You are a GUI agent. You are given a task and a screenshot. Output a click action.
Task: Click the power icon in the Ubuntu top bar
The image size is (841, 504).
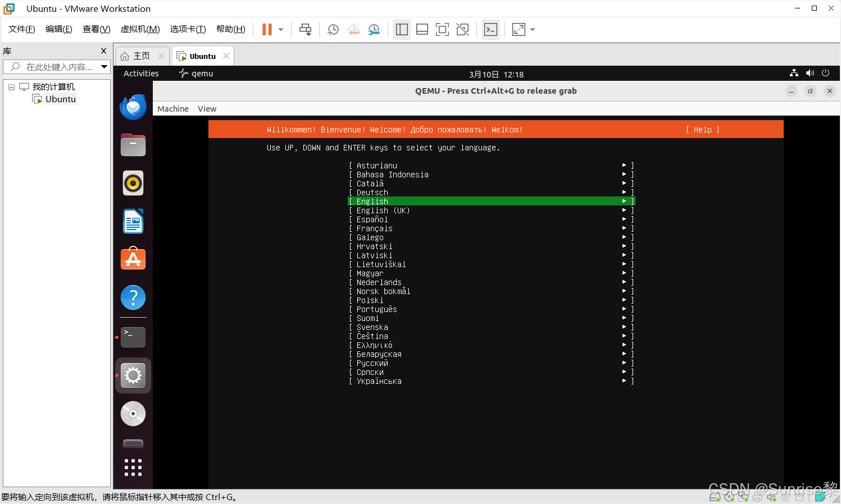825,74
